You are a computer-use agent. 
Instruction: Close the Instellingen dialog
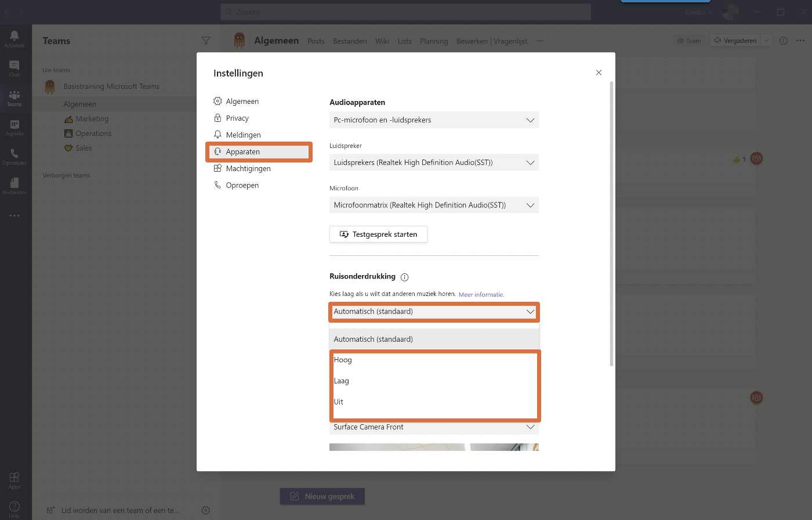pos(599,73)
